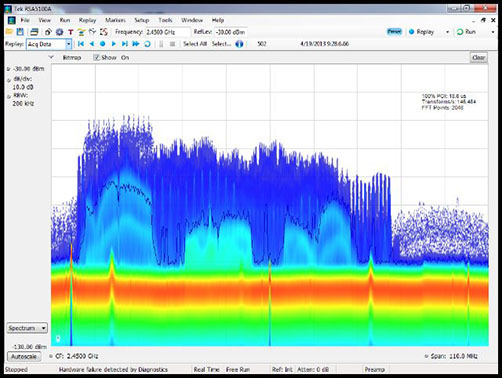502x378 pixels.
Task: Click the blue circle replay current button
Action: 103,44
